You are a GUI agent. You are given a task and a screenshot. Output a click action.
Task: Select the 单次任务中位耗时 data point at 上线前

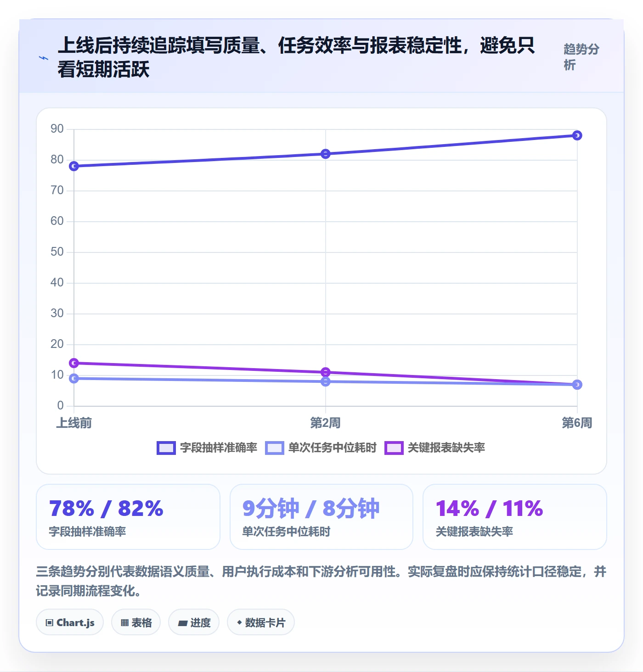click(74, 378)
